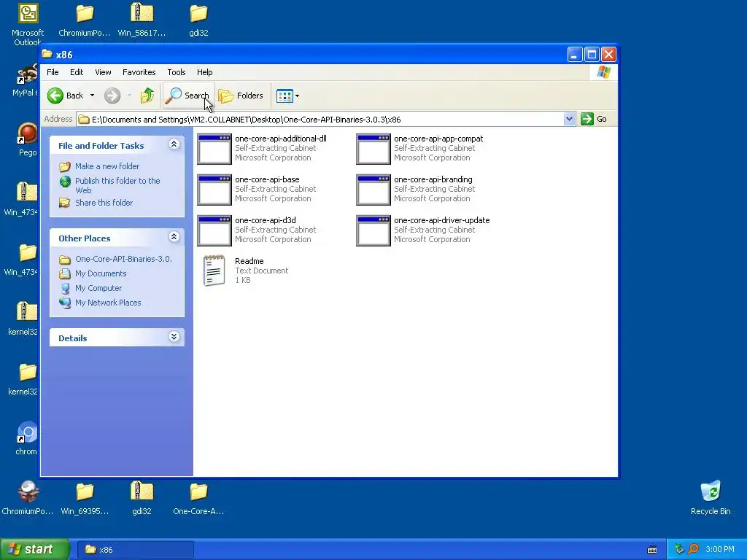Image resolution: width=747 pixels, height=560 pixels.
Task: Select the Readme text document icon
Action: pos(214,271)
